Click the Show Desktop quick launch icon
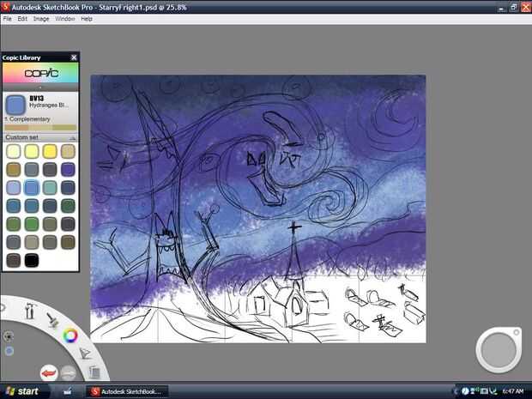Viewport: 532px width, 399px height. coord(68,391)
